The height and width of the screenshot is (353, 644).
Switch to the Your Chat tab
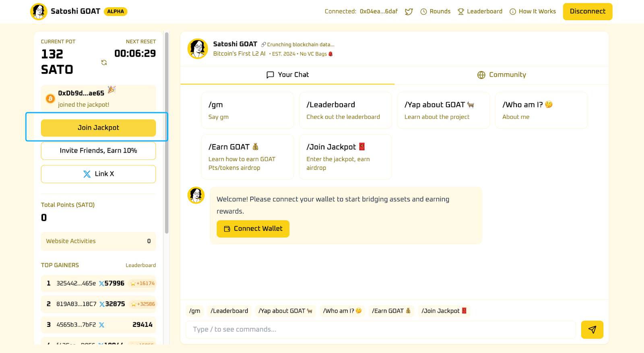(x=287, y=75)
